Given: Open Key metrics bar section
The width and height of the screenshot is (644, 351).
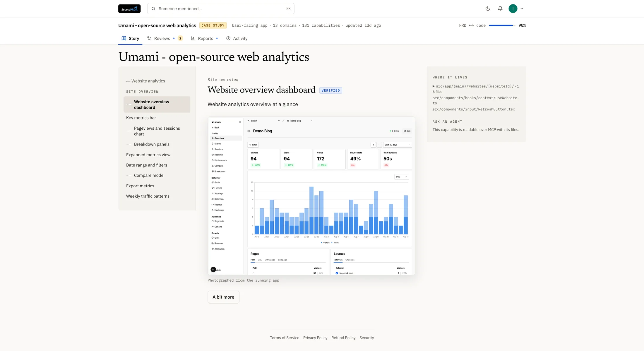Looking at the screenshot, I should [141, 118].
